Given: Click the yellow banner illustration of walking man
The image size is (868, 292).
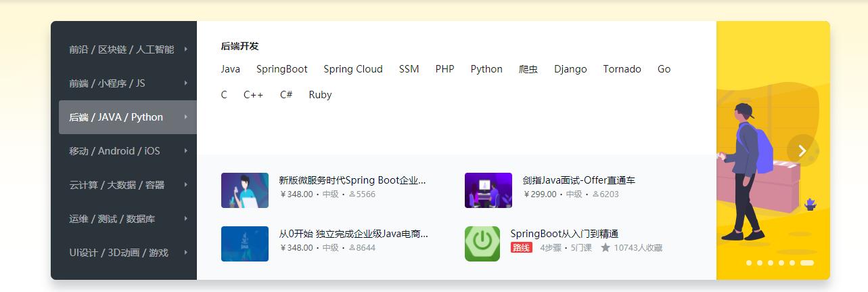Looking at the screenshot, I should (x=773, y=150).
